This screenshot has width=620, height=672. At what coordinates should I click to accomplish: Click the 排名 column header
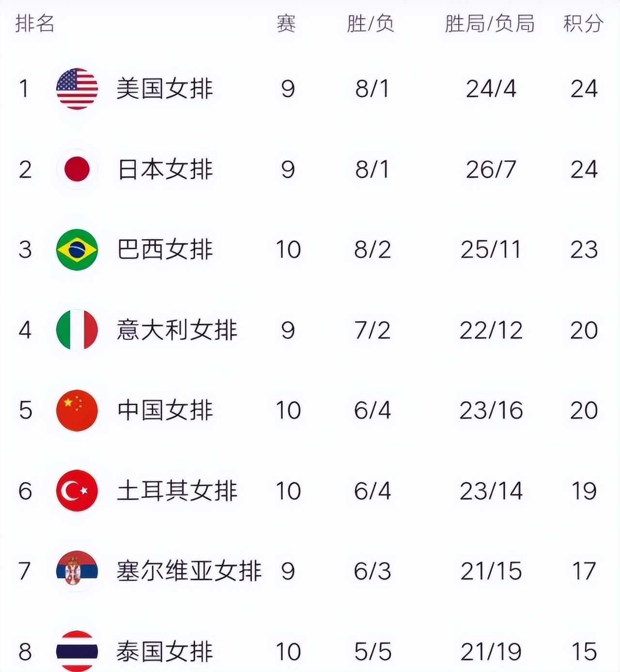[34, 23]
